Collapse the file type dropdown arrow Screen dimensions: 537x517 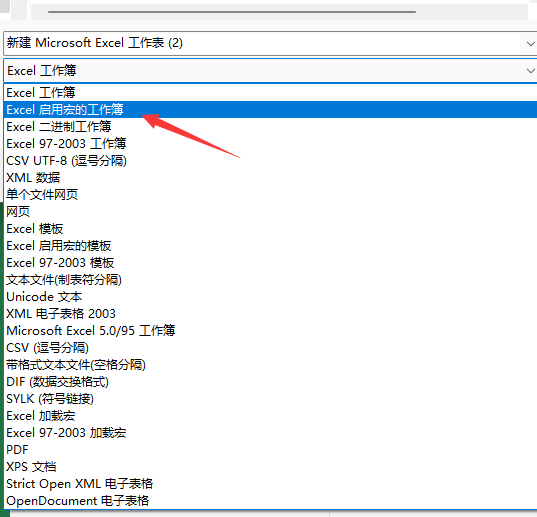coord(530,71)
